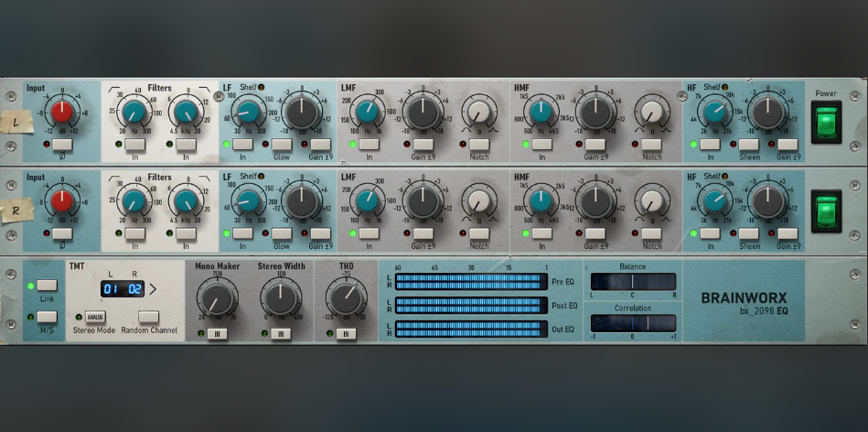Viewport: 868px width, 432px height.
Task: Click the L channel HMF frequency knob
Action: 541,112
